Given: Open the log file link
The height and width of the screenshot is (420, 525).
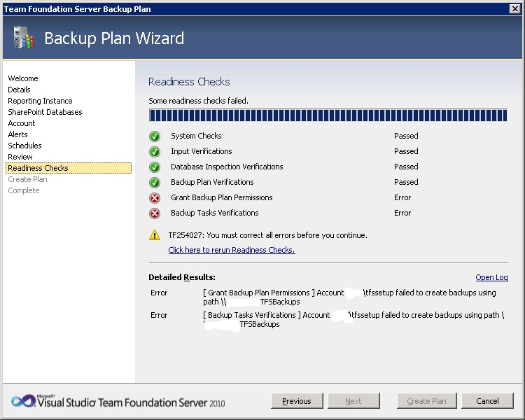Looking at the screenshot, I should pyautogui.click(x=491, y=278).
